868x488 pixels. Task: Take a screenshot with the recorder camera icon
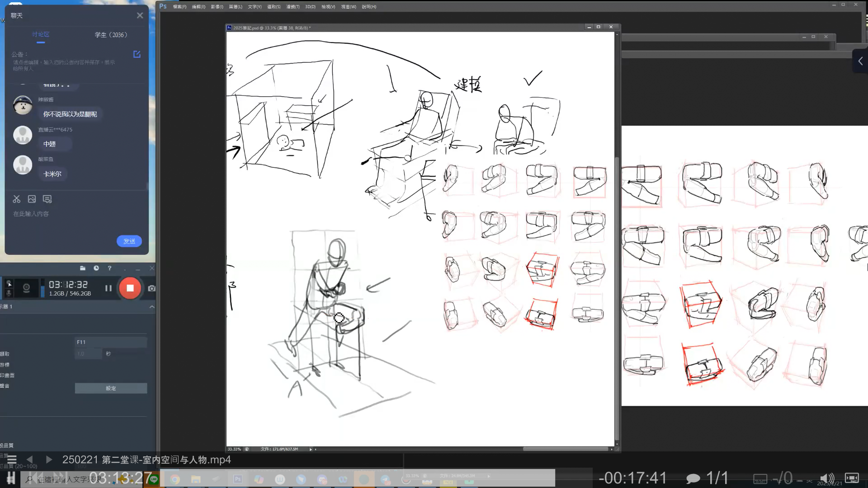point(152,288)
